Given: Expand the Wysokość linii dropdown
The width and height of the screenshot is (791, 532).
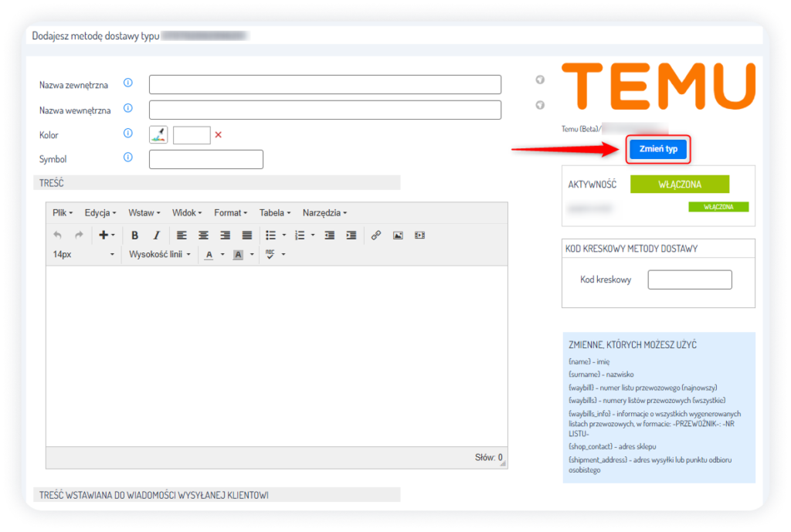Looking at the screenshot, I should pos(160,254).
